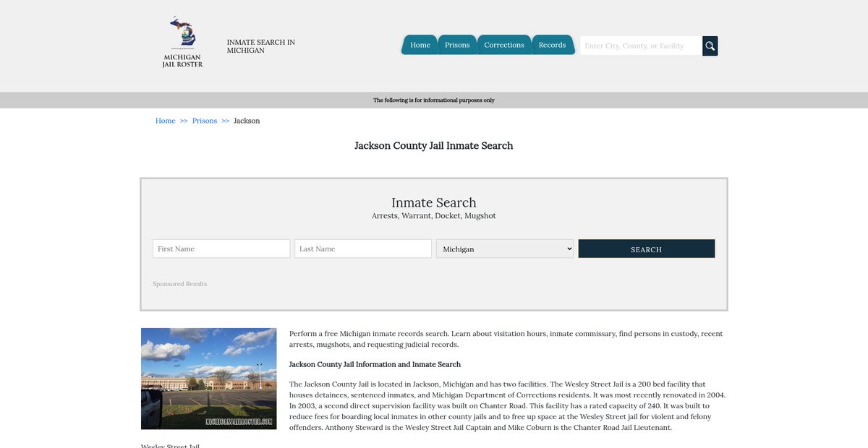Open the Records navigation tab
868x448 pixels.
[553, 45]
